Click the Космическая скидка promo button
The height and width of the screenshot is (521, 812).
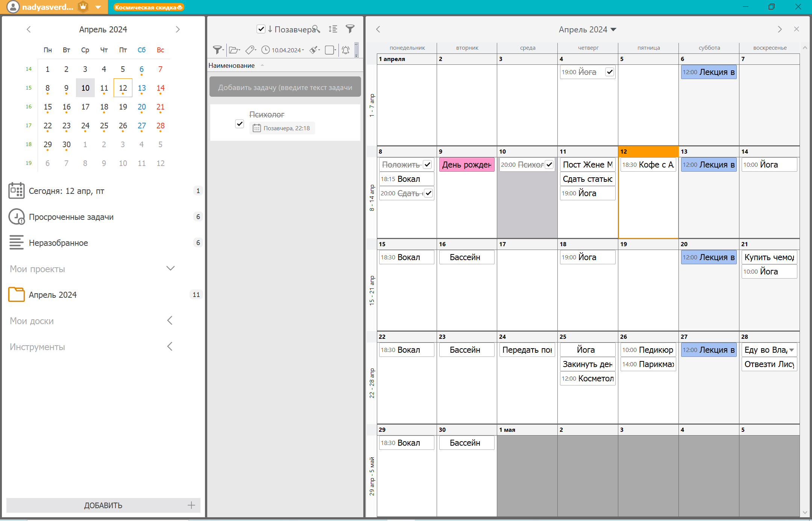pyautogui.click(x=148, y=7)
